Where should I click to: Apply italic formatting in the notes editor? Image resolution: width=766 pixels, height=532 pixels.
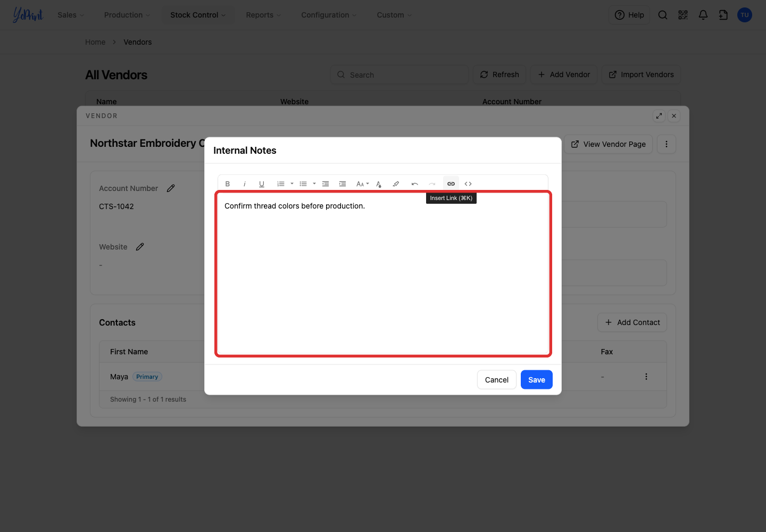(x=245, y=184)
